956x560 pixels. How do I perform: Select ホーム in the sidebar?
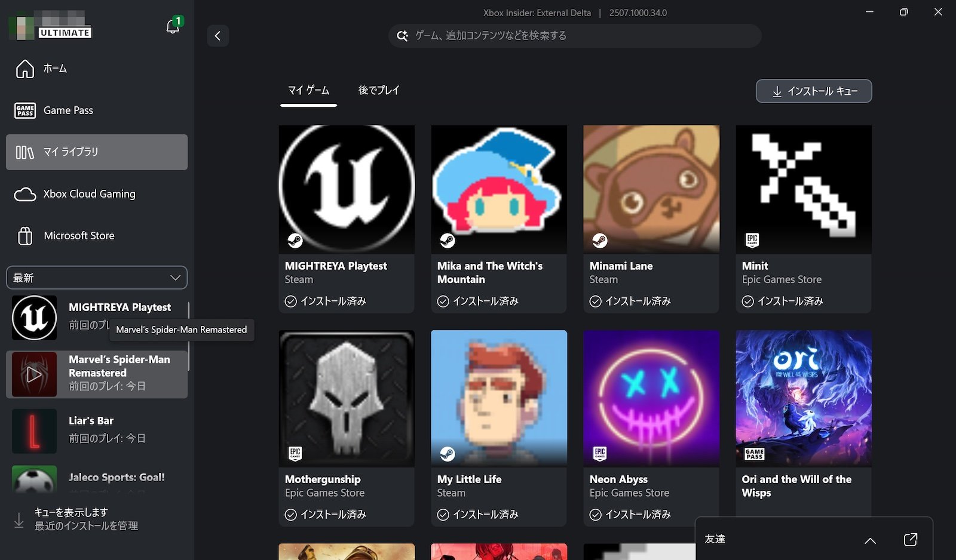97,69
